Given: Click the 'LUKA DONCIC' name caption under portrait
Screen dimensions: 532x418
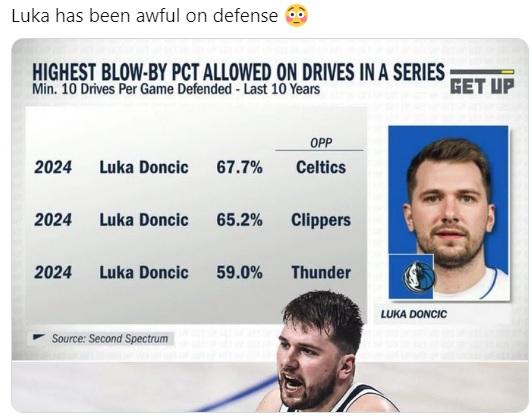Looking at the screenshot, I should [x=414, y=314].
